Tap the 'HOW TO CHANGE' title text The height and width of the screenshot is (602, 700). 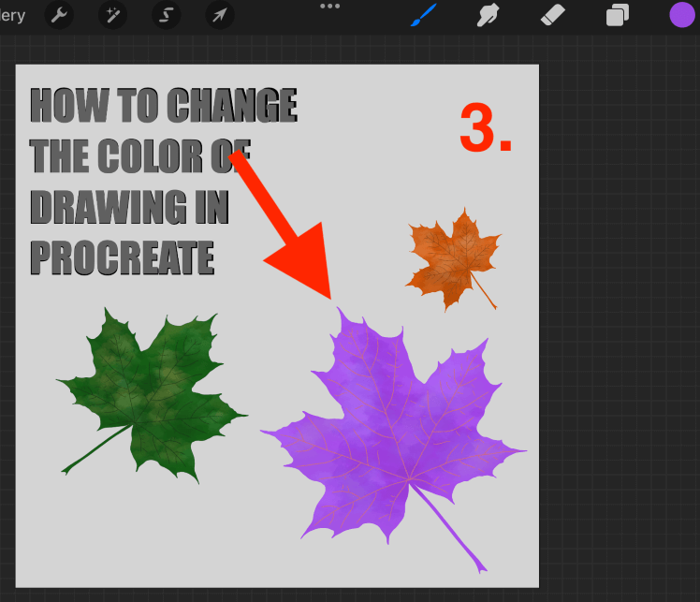[164, 105]
